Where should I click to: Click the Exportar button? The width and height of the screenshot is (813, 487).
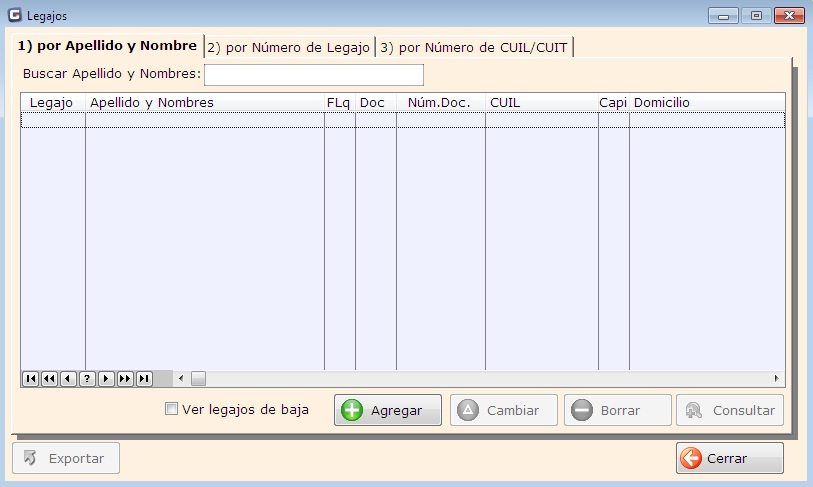(66, 458)
